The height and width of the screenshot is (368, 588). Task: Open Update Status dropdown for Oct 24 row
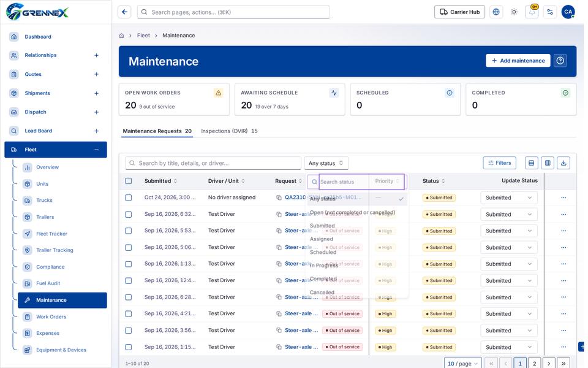click(x=508, y=197)
